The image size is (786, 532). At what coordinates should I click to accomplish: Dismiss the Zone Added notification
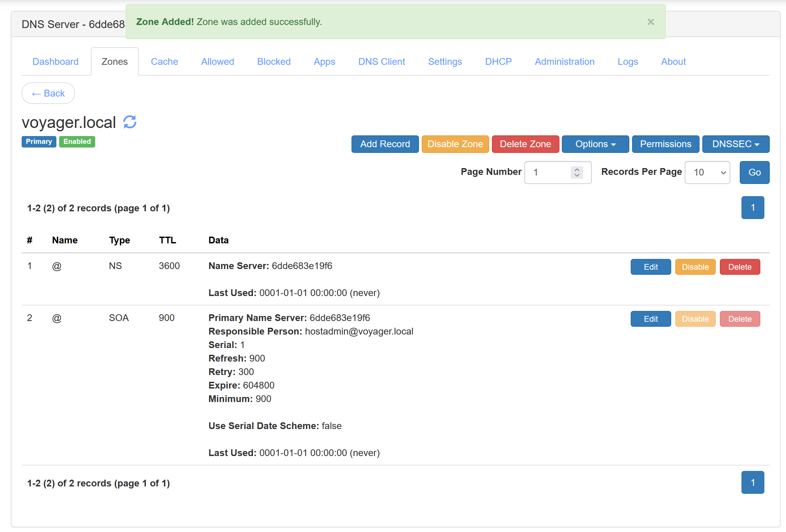click(x=650, y=22)
